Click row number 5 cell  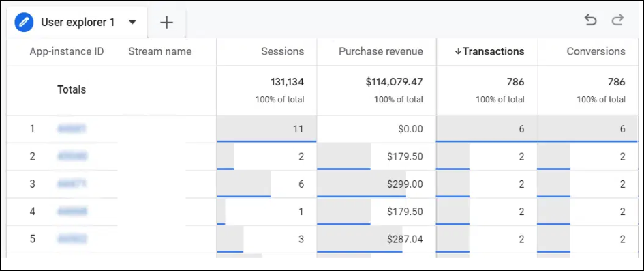click(32, 240)
